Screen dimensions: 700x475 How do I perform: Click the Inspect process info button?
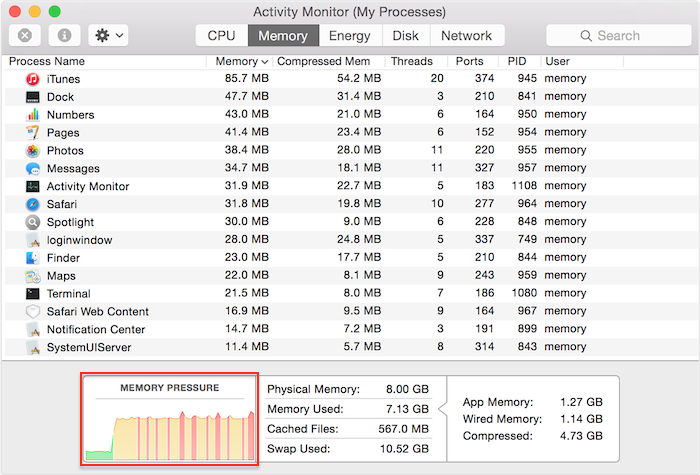tap(64, 35)
